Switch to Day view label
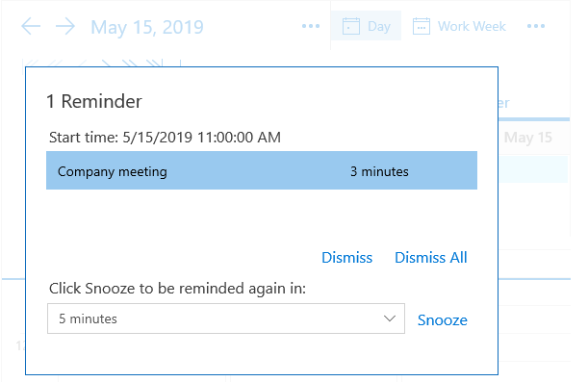 379,27
